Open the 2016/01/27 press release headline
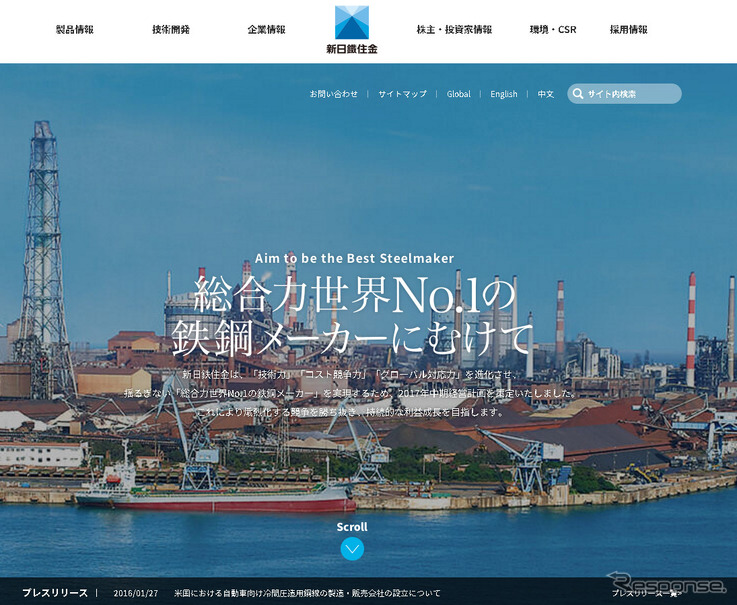Viewport: 737px width, 605px height. tap(307, 593)
